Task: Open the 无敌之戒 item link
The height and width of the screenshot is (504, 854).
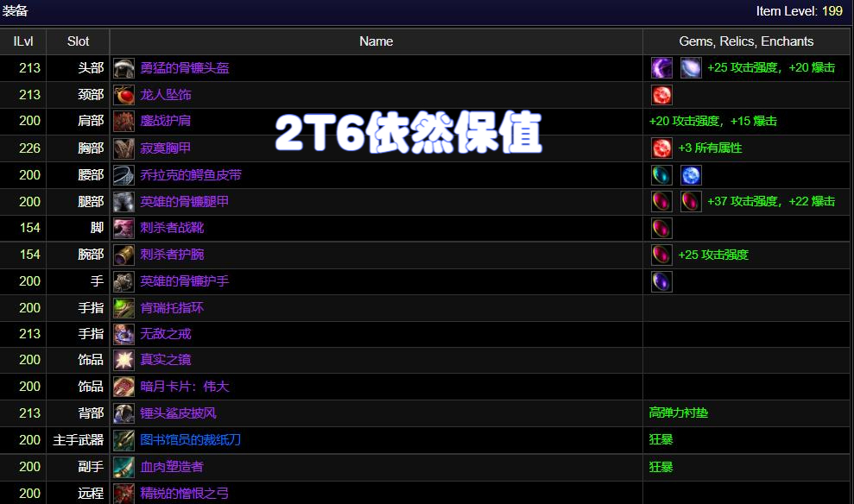Action: point(166,334)
